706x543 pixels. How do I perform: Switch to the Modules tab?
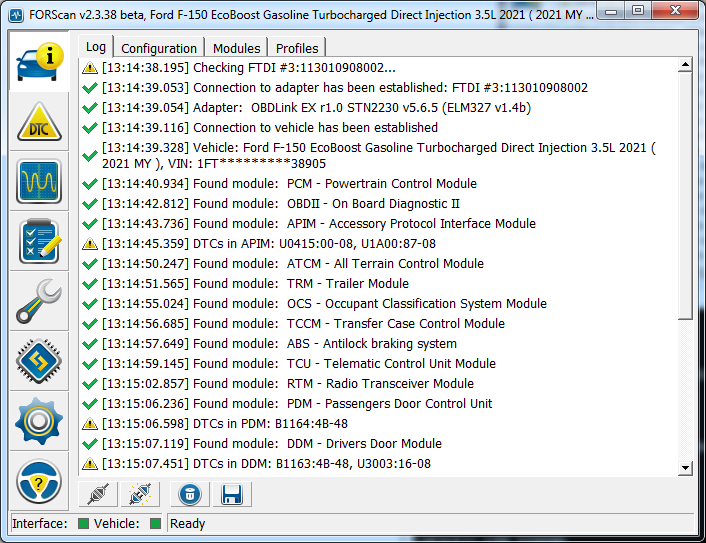click(237, 48)
